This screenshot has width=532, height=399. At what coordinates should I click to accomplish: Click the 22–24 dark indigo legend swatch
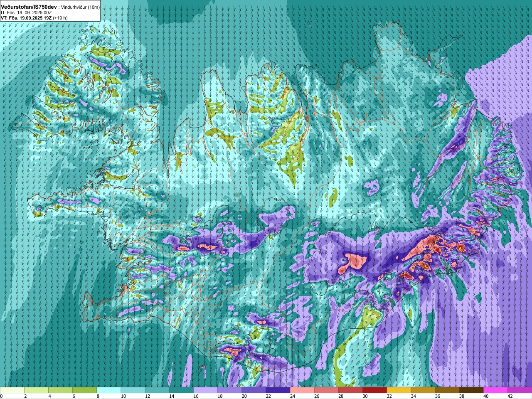pyautogui.click(x=278, y=390)
